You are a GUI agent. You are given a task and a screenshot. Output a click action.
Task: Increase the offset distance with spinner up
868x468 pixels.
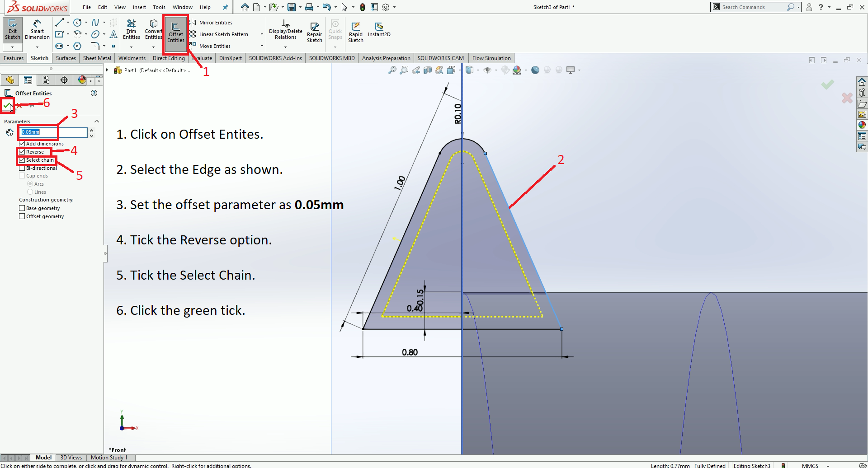91,130
